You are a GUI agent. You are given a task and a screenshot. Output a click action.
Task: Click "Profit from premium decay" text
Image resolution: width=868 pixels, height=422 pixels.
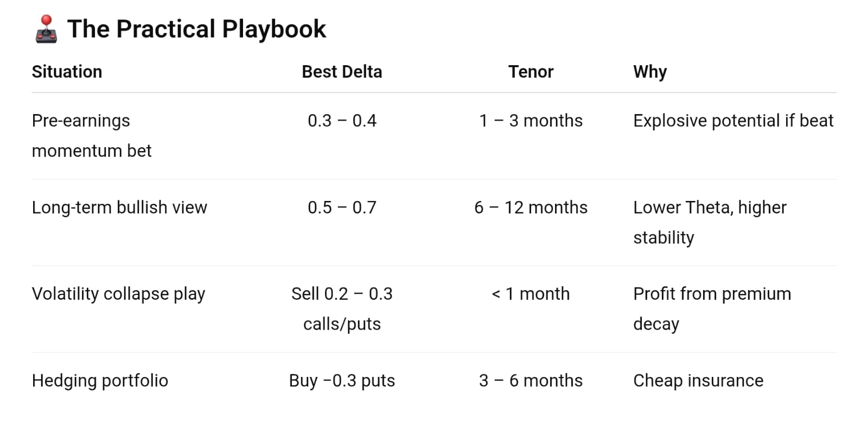tap(712, 308)
